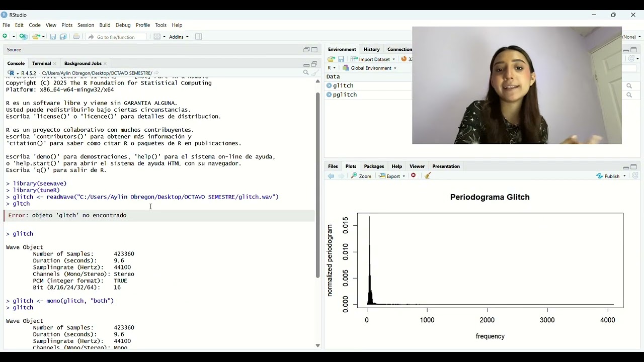Switch to the Viewer tab
The image size is (644, 362).
[417, 166]
